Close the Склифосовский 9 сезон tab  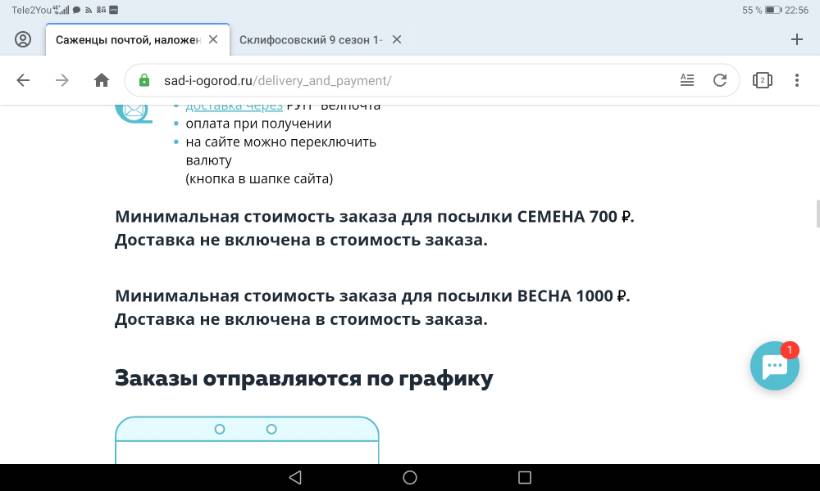click(397, 40)
